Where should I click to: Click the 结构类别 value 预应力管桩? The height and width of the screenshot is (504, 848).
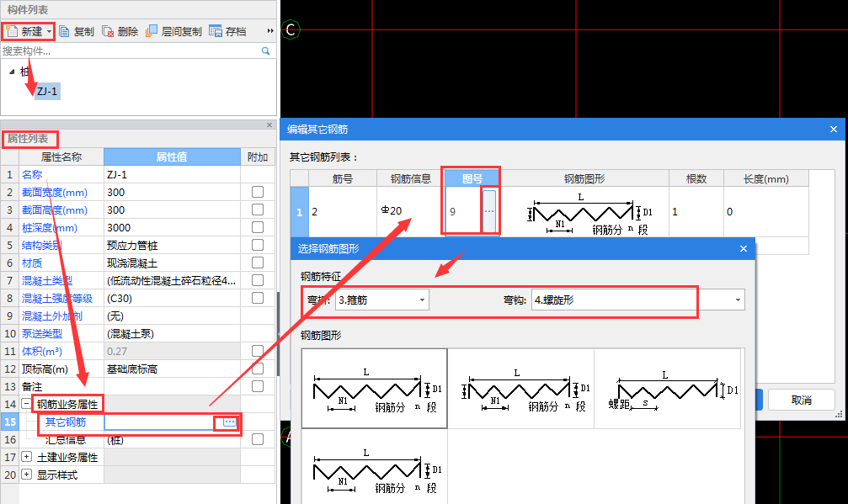(x=172, y=245)
